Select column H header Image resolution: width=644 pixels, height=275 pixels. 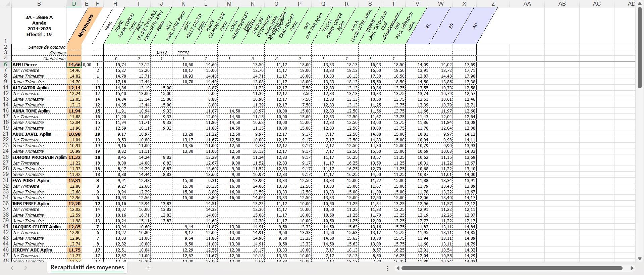(x=115, y=4)
